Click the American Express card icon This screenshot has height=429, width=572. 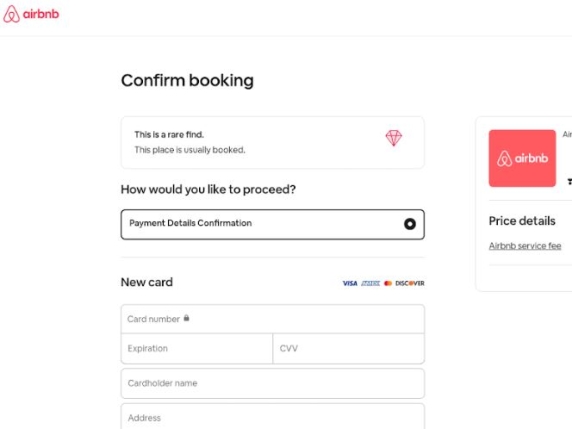pyautogui.click(x=370, y=283)
